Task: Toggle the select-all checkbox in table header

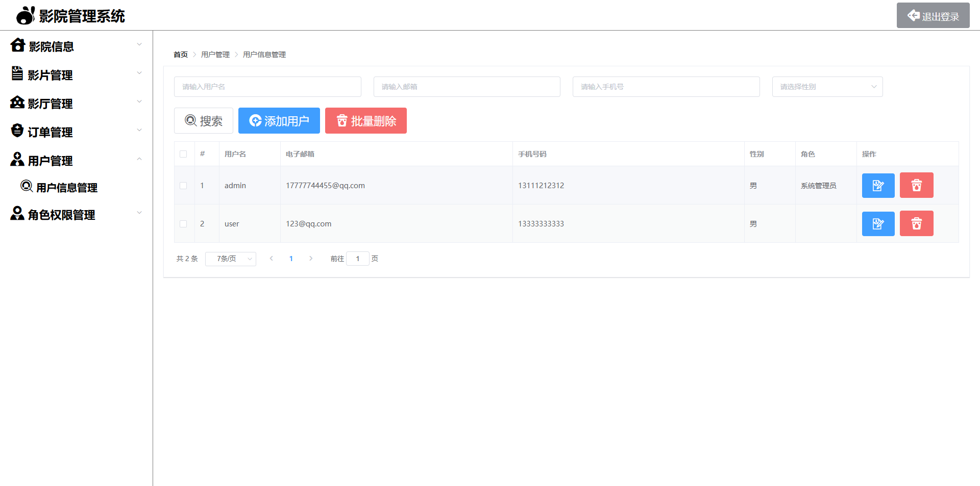Action: [184, 154]
